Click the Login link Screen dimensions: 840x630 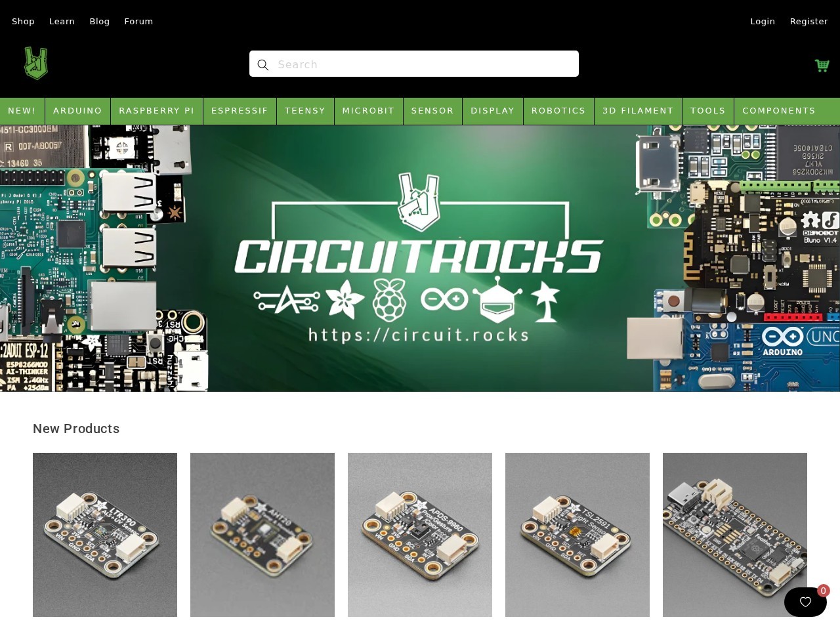pos(763,21)
